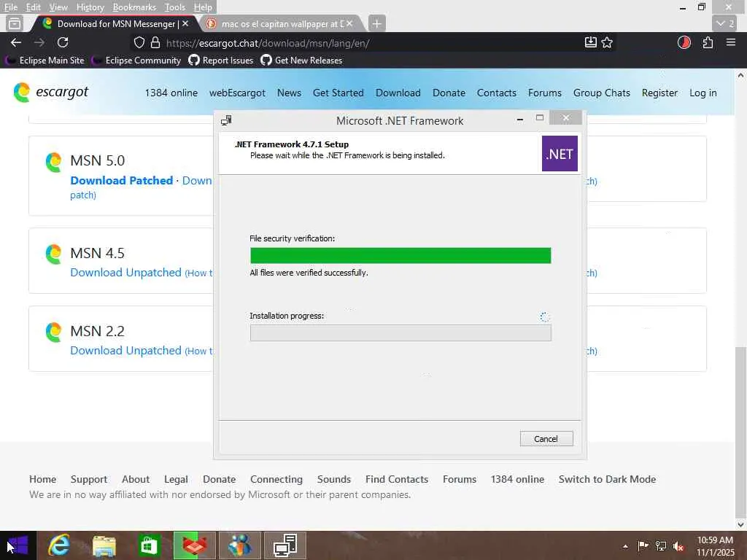The height and width of the screenshot is (560, 747).
Task: Click the tracking protection shield icon
Action: [139, 43]
